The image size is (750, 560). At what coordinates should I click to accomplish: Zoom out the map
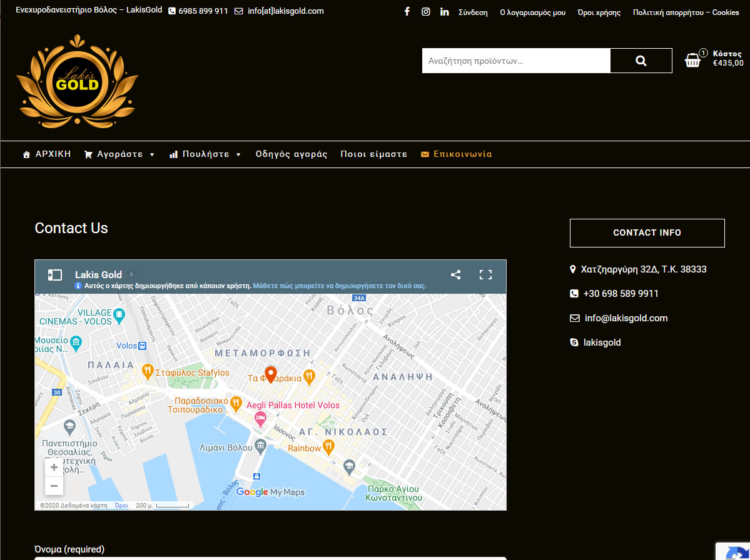tap(54, 486)
